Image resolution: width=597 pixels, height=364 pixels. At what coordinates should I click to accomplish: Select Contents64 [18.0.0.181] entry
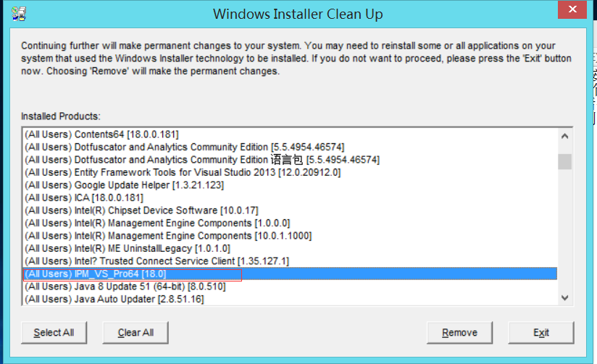pyautogui.click(x=290, y=135)
